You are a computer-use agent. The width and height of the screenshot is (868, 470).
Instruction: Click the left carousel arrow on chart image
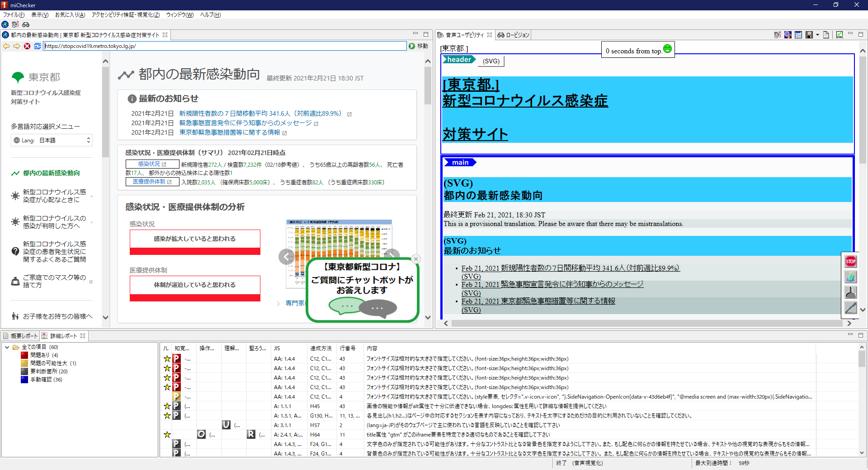point(287,257)
